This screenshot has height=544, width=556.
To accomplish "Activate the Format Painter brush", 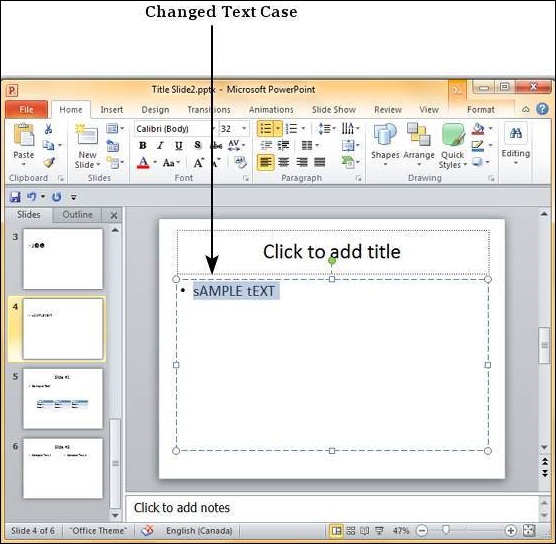I will coord(49,163).
